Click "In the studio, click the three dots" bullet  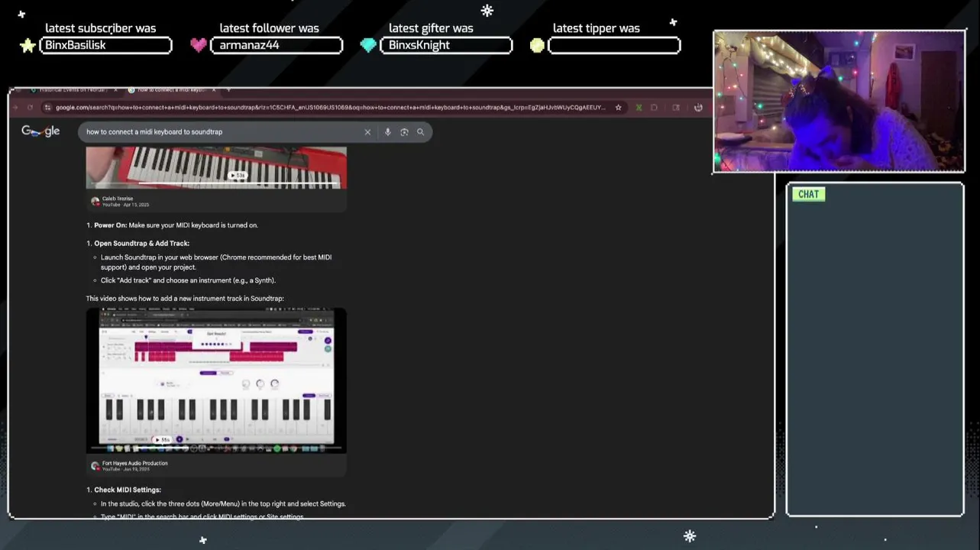pos(223,504)
